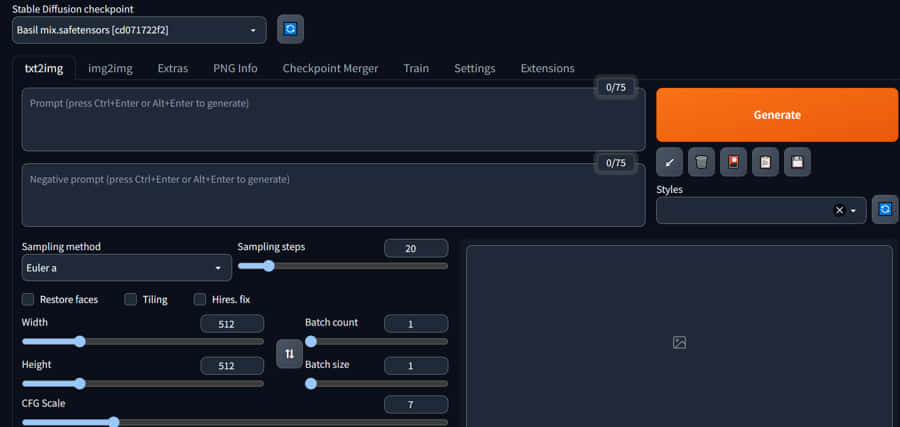This screenshot has width=900, height=427.
Task: Open the Train tab
Action: click(416, 68)
